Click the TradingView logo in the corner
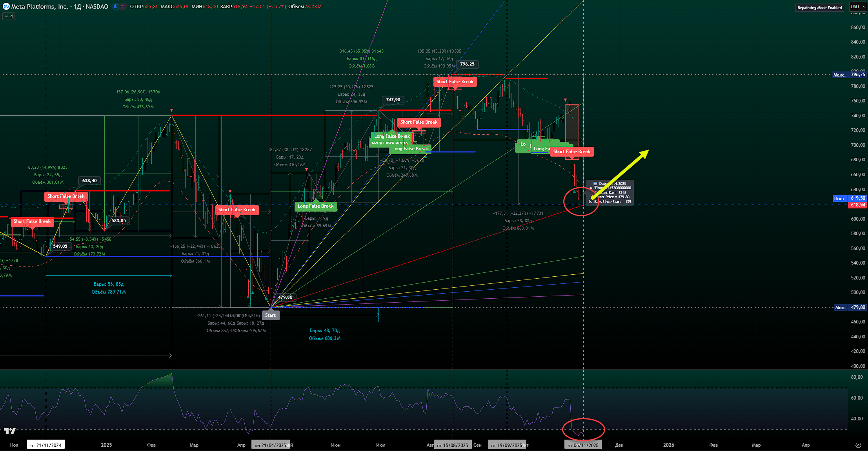Image resolution: width=868 pixels, height=451 pixels. pos(9,431)
